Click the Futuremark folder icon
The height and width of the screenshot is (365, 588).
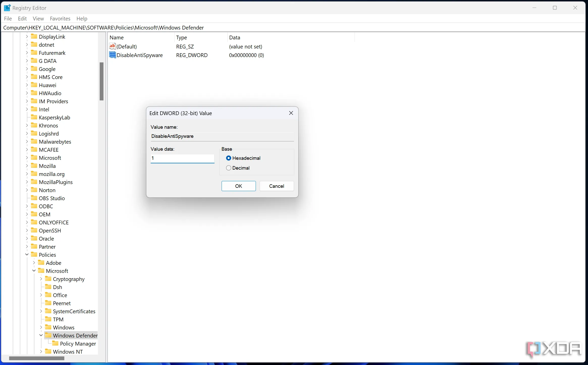coord(34,53)
